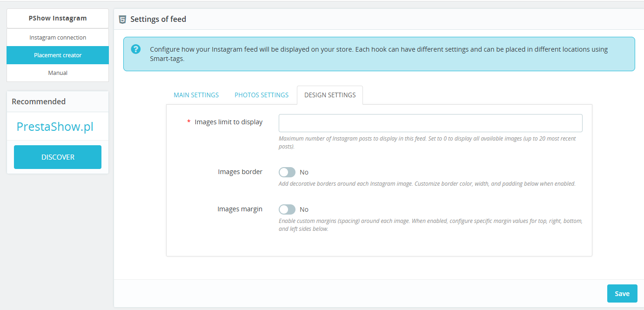The image size is (644, 310).
Task: Turn on the Images margin switch
Action: point(287,209)
